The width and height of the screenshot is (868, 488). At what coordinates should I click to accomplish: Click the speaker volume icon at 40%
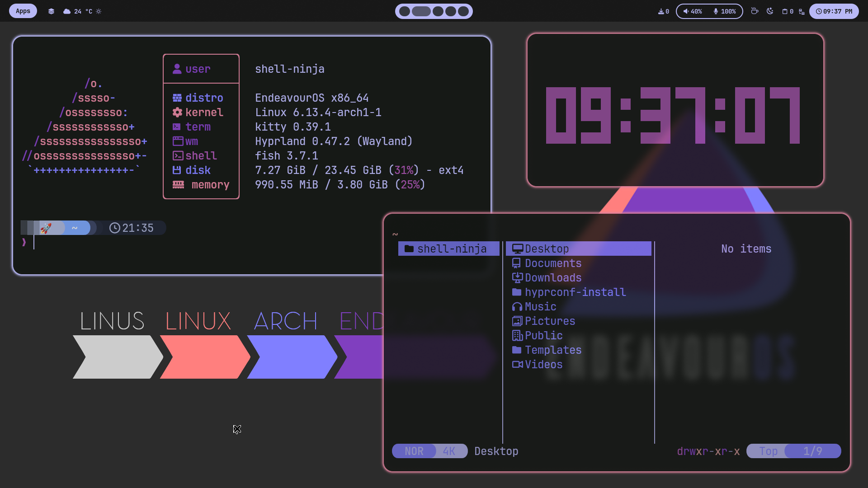(686, 11)
